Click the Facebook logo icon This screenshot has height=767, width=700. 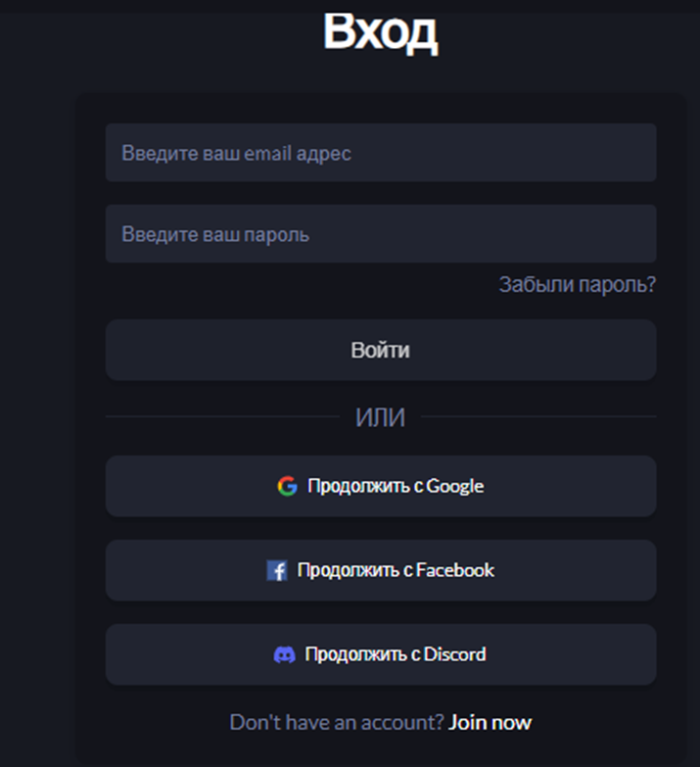tap(276, 570)
